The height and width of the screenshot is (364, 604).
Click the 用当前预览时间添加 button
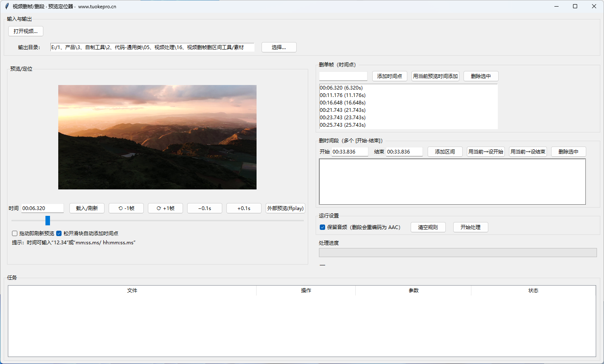click(435, 76)
